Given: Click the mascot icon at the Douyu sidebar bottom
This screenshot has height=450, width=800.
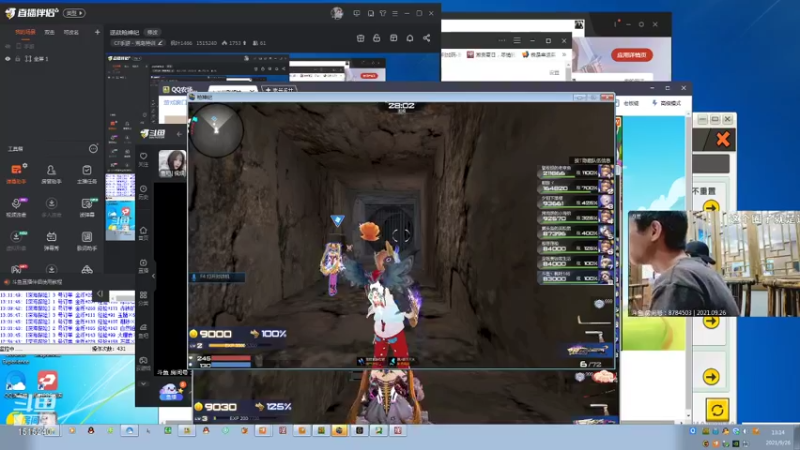Looking at the screenshot, I should pos(171,392).
